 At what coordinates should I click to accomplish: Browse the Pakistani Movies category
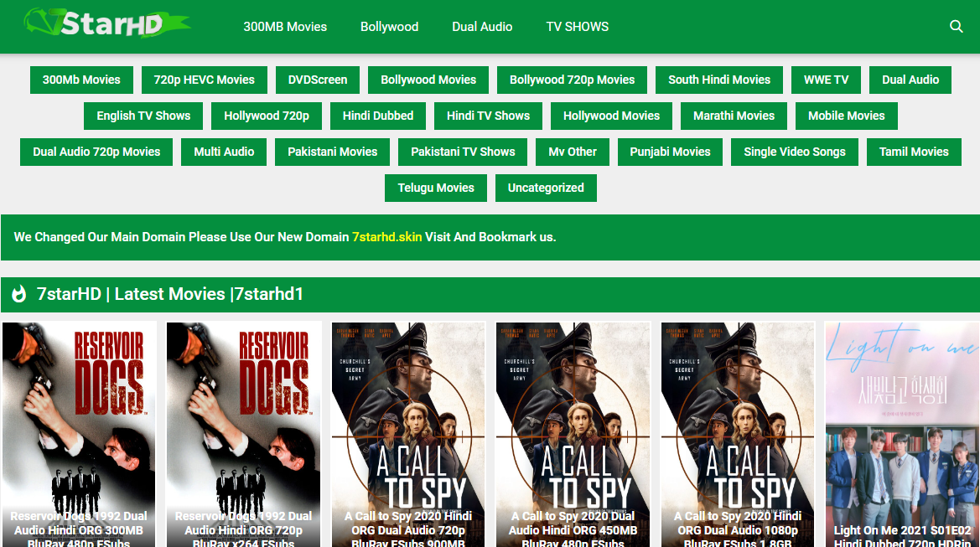point(333,152)
